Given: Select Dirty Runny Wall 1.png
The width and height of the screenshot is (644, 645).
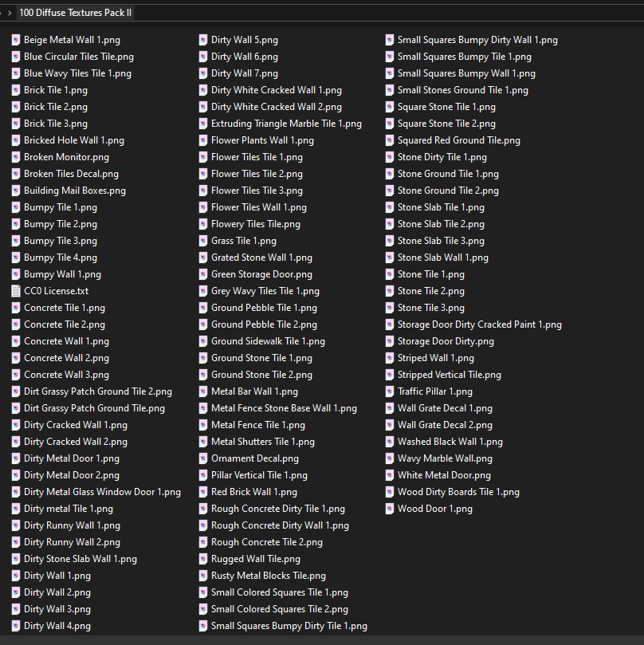Looking at the screenshot, I should (x=72, y=525).
